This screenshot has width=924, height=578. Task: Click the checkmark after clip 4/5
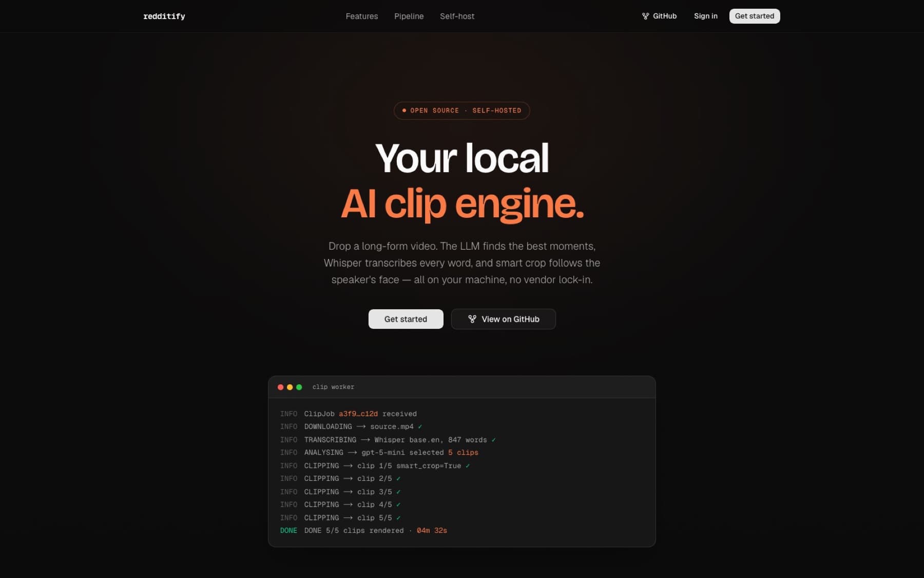(398, 505)
